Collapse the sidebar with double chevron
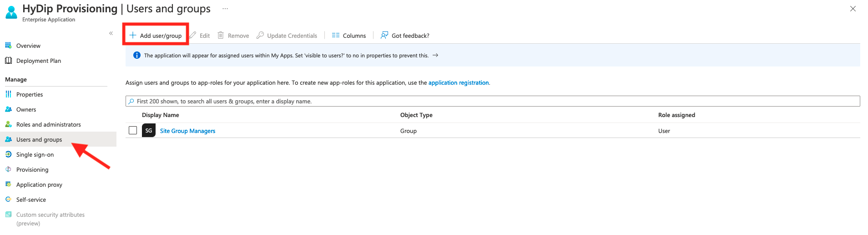Image resolution: width=868 pixels, height=235 pixels. point(111,33)
